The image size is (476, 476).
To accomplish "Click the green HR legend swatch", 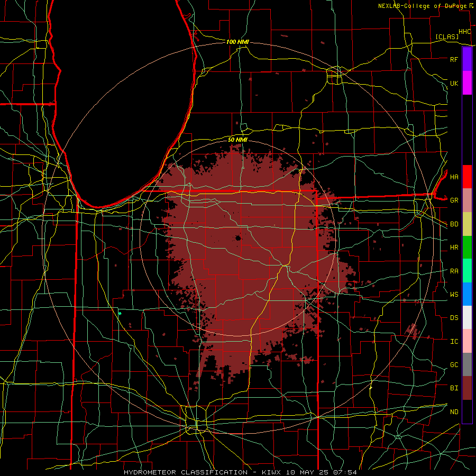I will pyautogui.click(x=467, y=248).
